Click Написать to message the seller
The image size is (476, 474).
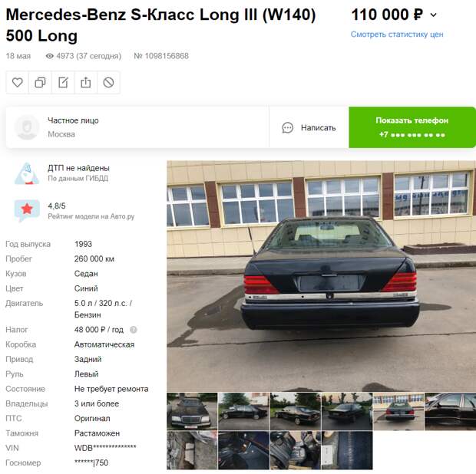(x=318, y=127)
